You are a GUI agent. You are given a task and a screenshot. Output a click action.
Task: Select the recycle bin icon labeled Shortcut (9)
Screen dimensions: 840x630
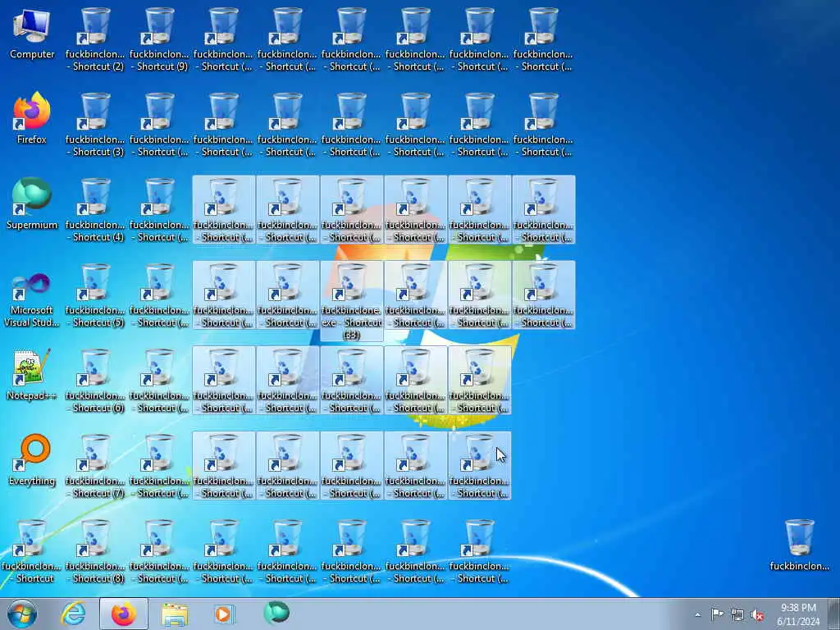[x=159, y=39]
